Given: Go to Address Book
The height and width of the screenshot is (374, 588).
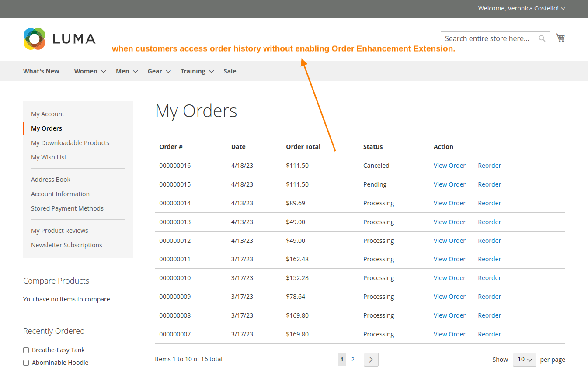Looking at the screenshot, I should [50, 179].
